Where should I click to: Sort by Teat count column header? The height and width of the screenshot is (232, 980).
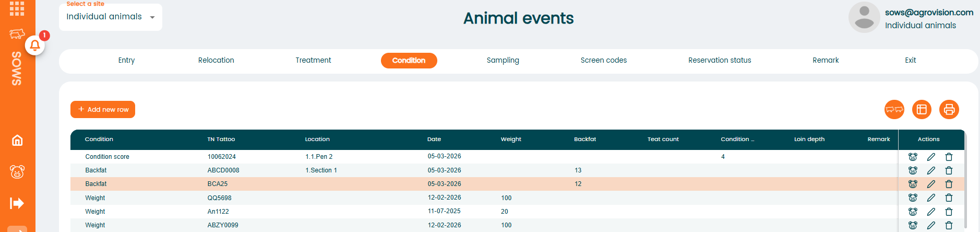(x=663, y=139)
